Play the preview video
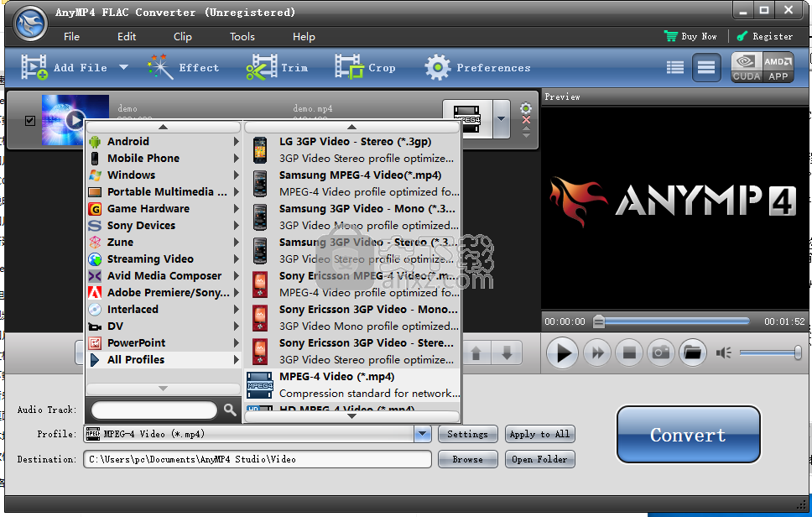812x517 pixels. click(562, 352)
